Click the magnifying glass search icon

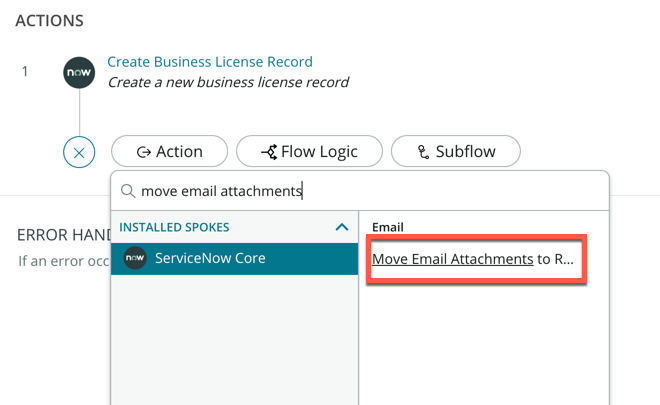[x=128, y=191]
